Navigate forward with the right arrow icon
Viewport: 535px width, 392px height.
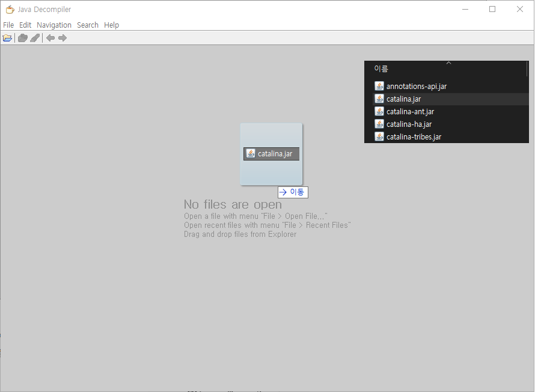[x=63, y=37]
